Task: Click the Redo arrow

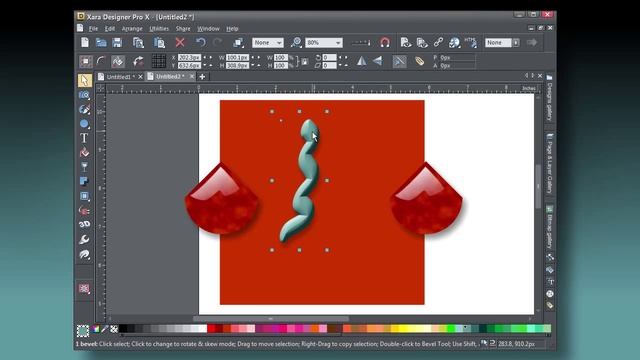Action: [x=218, y=42]
